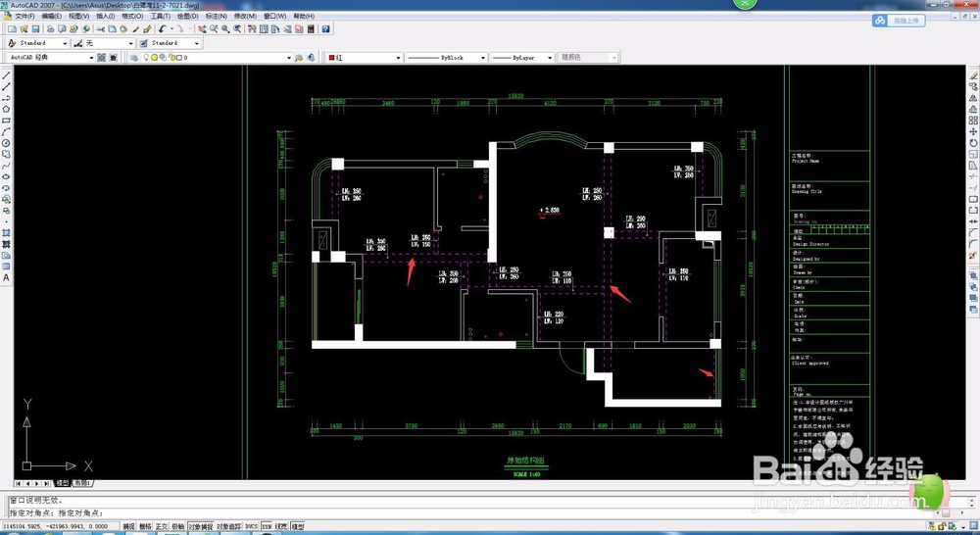Click the 模型 model tab
This screenshot has width=980, height=535.
(x=63, y=483)
